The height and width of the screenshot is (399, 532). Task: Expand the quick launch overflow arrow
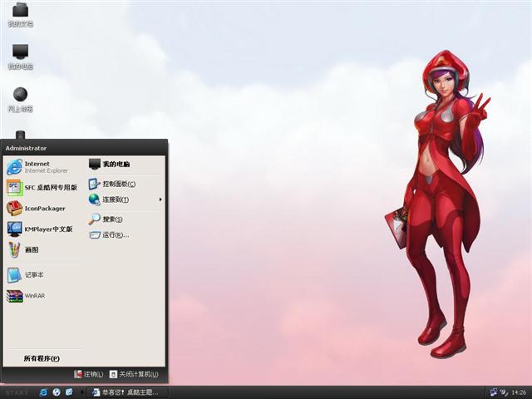click(x=81, y=392)
